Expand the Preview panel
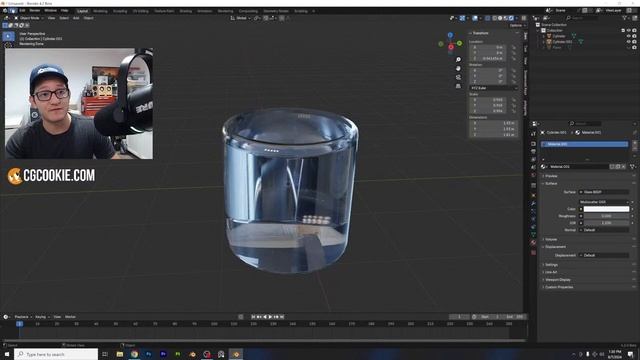 click(551, 176)
